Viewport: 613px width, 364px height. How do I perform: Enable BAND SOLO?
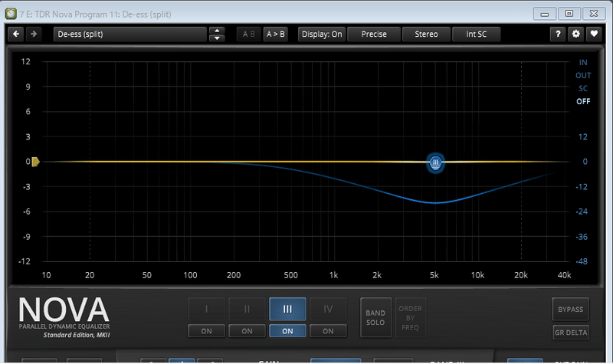[375, 317]
